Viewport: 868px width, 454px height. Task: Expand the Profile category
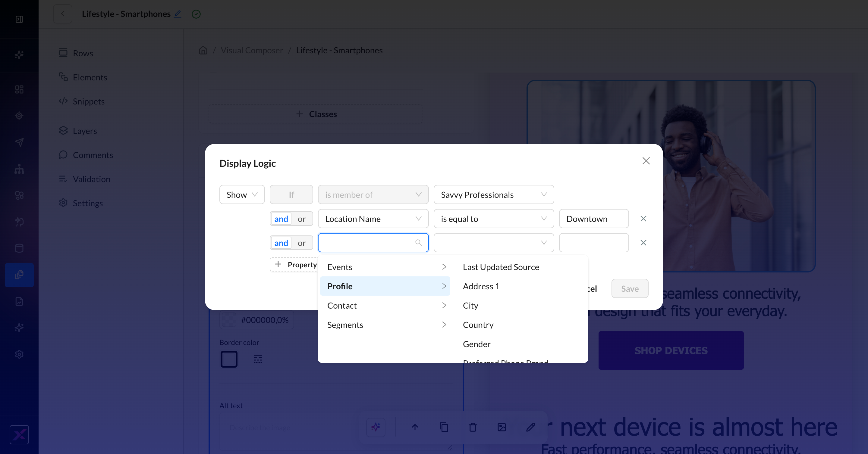[x=385, y=286]
